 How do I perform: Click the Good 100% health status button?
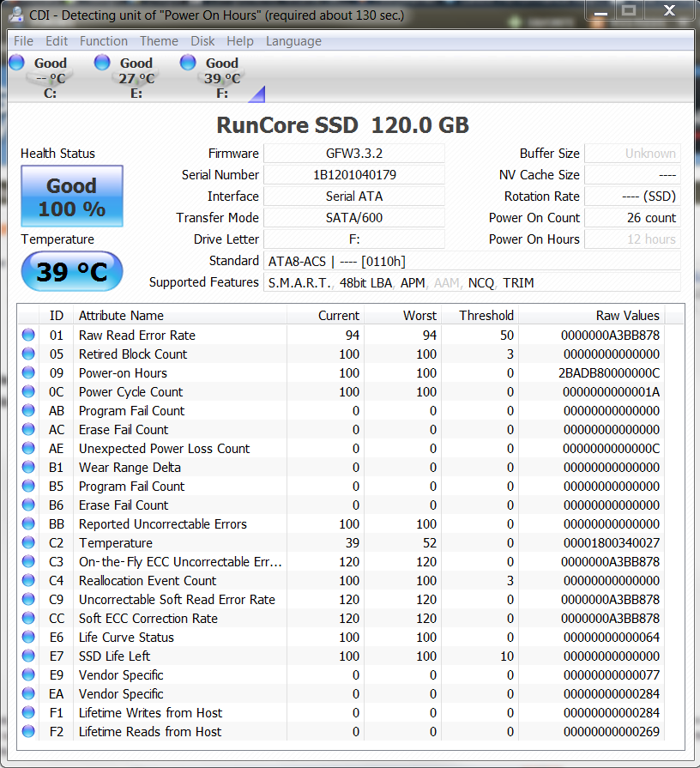[x=72, y=197]
